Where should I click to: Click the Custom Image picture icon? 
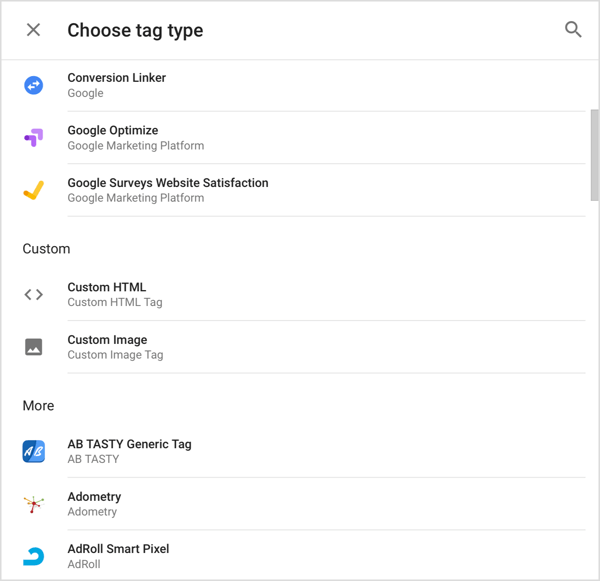coord(34,347)
